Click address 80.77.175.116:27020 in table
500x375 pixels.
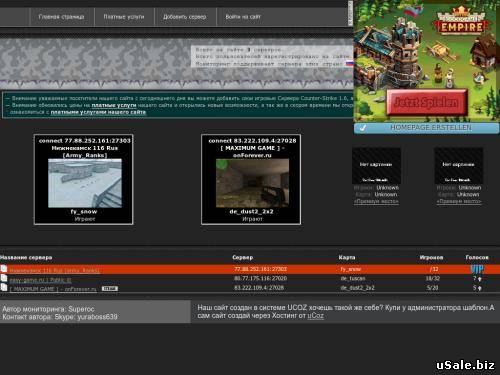click(x=260, y=278)
